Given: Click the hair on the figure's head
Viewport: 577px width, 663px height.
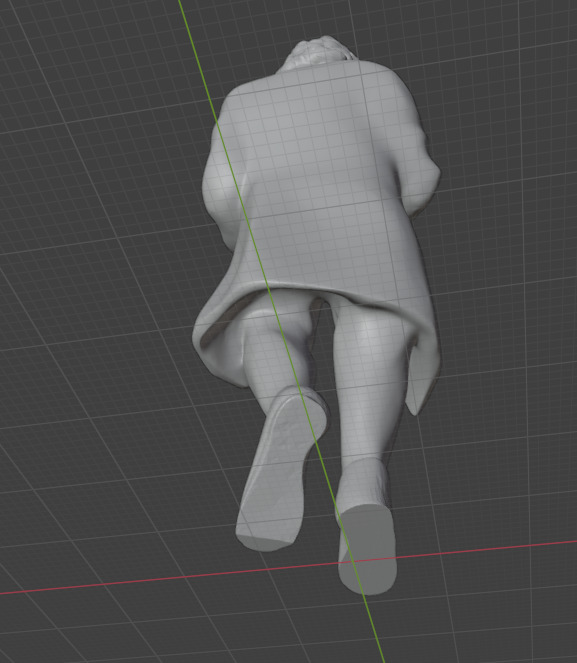Looking at the screenshot, I should (x=319, y=53).
